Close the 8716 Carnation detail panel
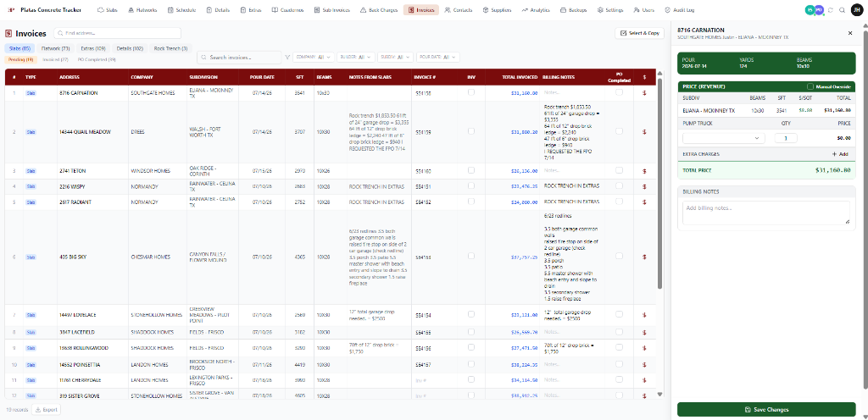Image resolution: width=868 pixels, height=420 pixels. click(x=850, y=33)
